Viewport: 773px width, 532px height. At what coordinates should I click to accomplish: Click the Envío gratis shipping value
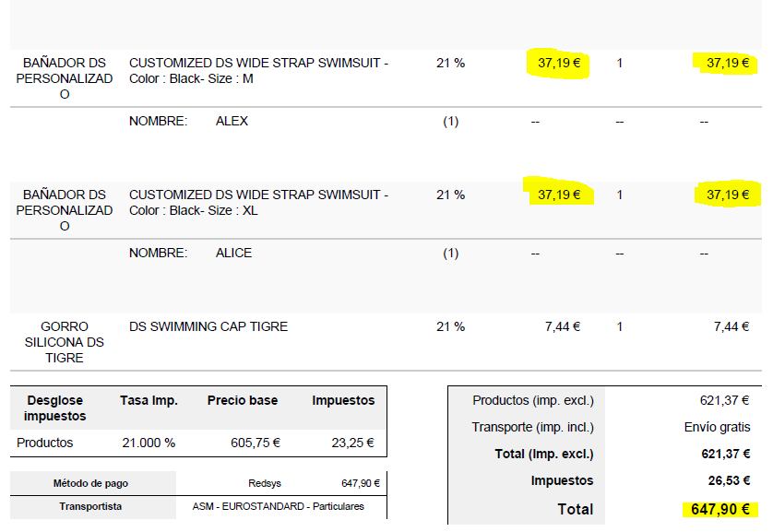pyautogui.click(x=718, y=427)
